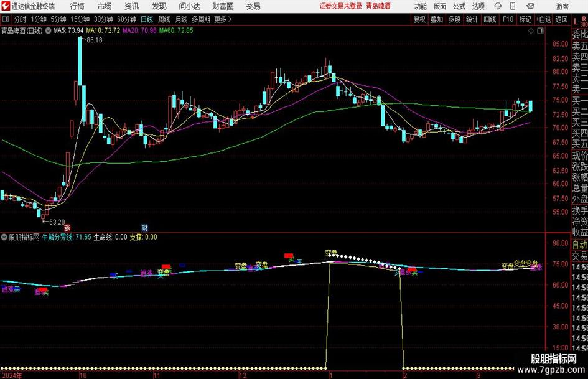Open the 财富圈 menu

point(223,6)
